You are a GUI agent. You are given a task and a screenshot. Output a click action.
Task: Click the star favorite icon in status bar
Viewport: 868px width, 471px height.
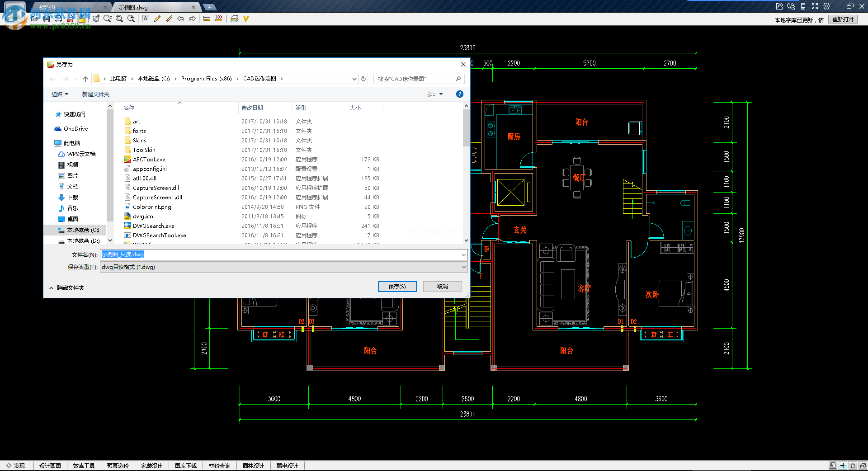pyautogui.click(x=853, y=466)
